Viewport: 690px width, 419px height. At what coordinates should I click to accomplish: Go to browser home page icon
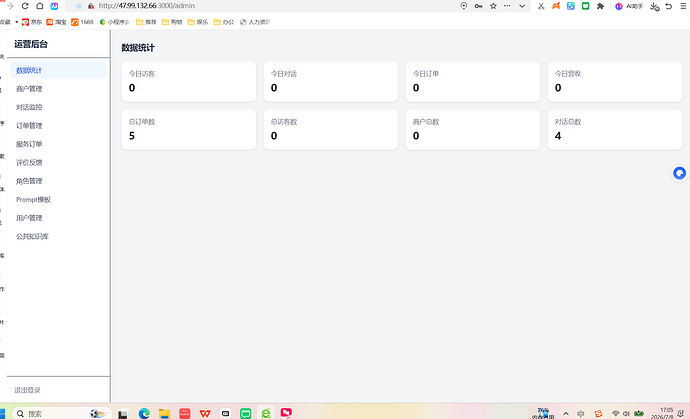point(40,6)
